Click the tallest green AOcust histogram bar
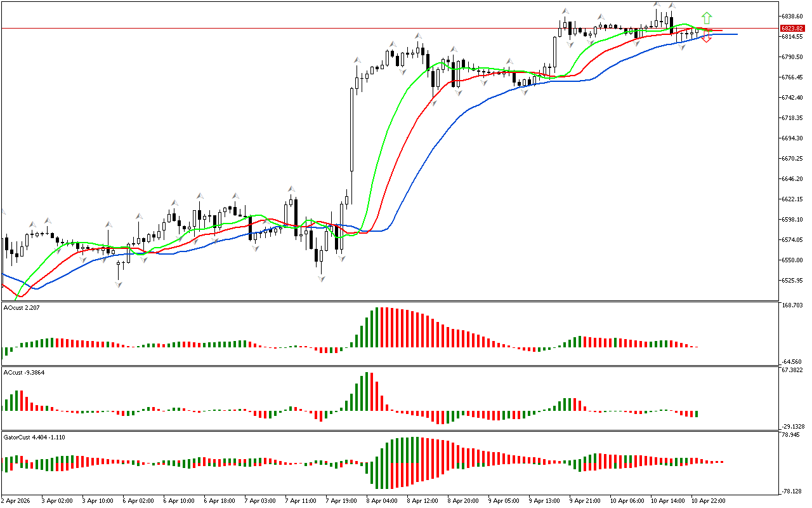Image resolution: width=812 pixels, height=508 pixels. pyautogui.click(x=377, y=327)
